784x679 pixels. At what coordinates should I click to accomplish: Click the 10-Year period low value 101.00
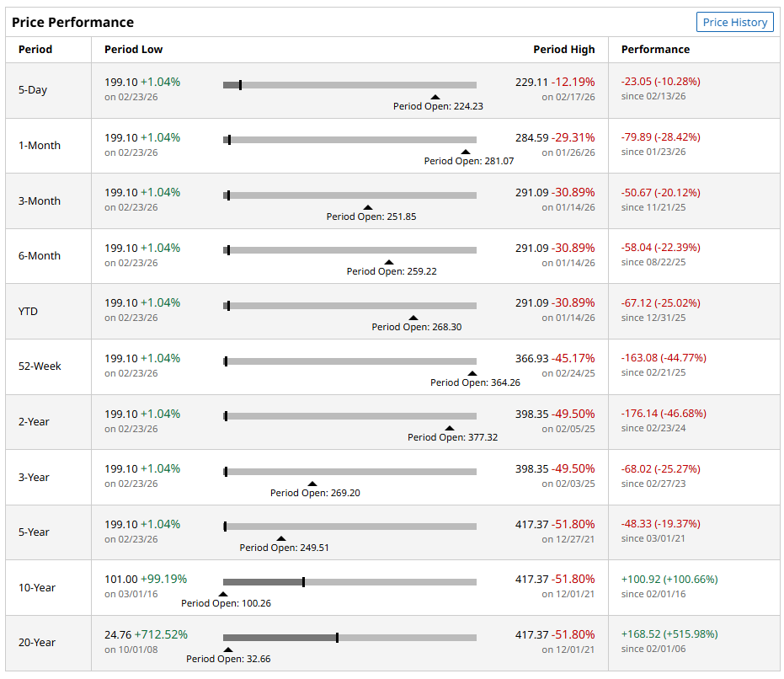pos(120,580)
